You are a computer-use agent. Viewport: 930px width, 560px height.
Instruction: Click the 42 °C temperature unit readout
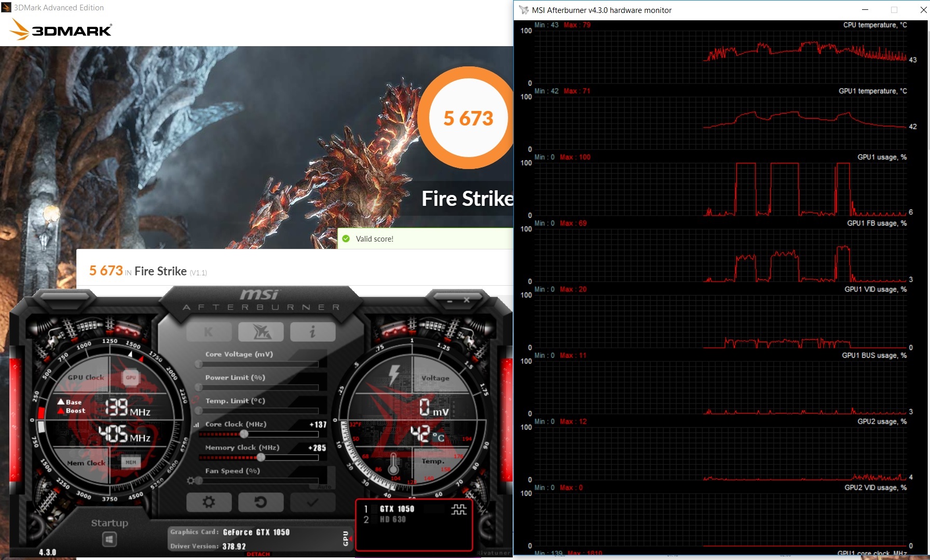428,434
